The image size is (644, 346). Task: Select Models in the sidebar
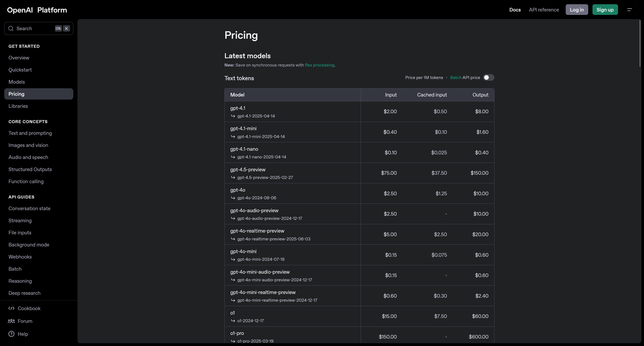click(17, 82)
